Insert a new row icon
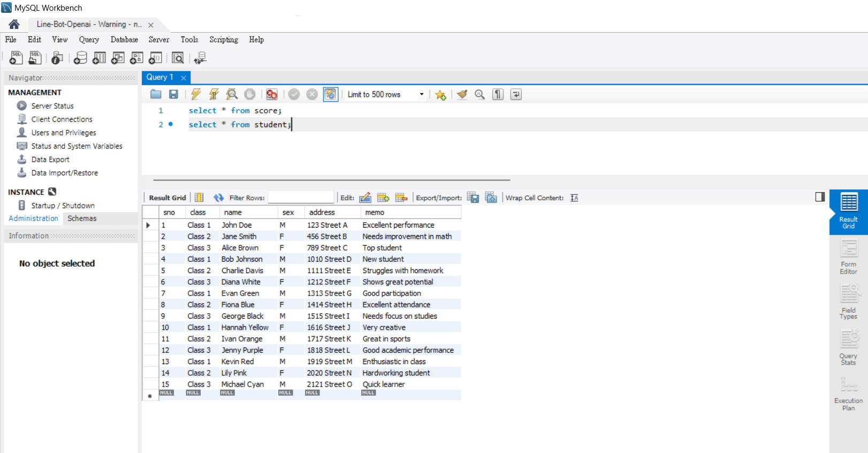The image size is (868, 453). [x=383, y=198]
